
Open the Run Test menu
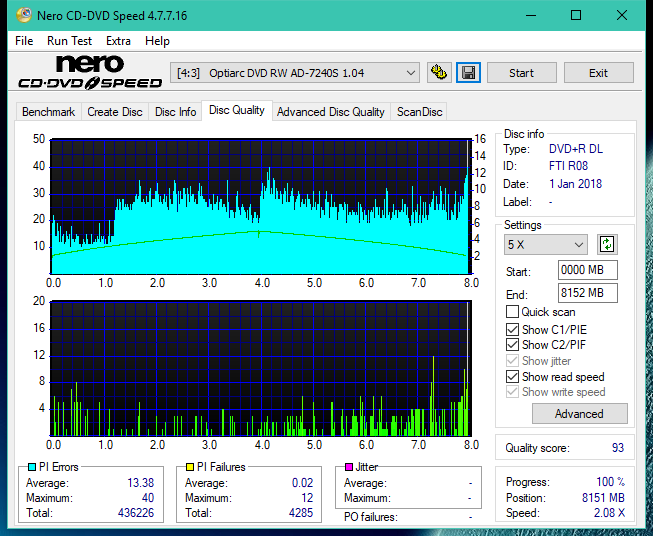click(69, 41)
